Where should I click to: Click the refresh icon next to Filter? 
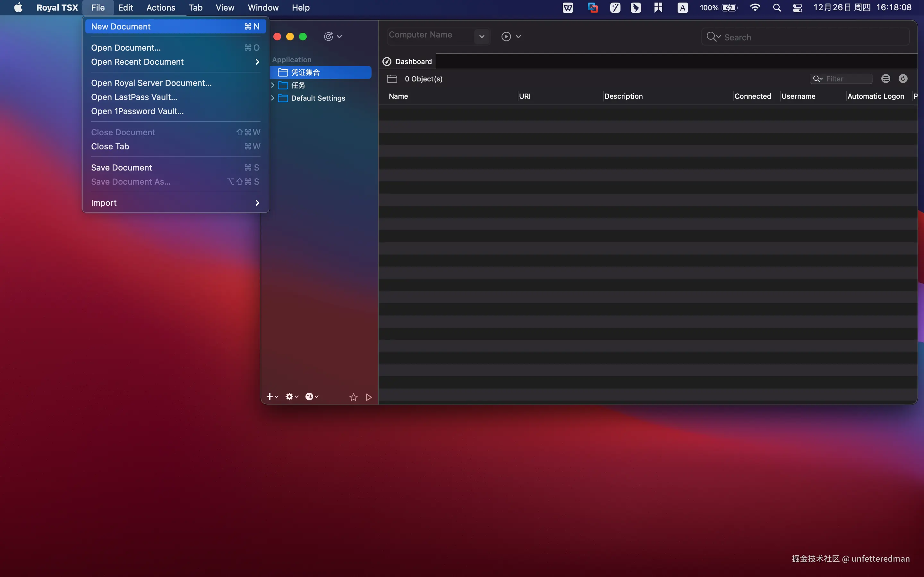point(903,79)
